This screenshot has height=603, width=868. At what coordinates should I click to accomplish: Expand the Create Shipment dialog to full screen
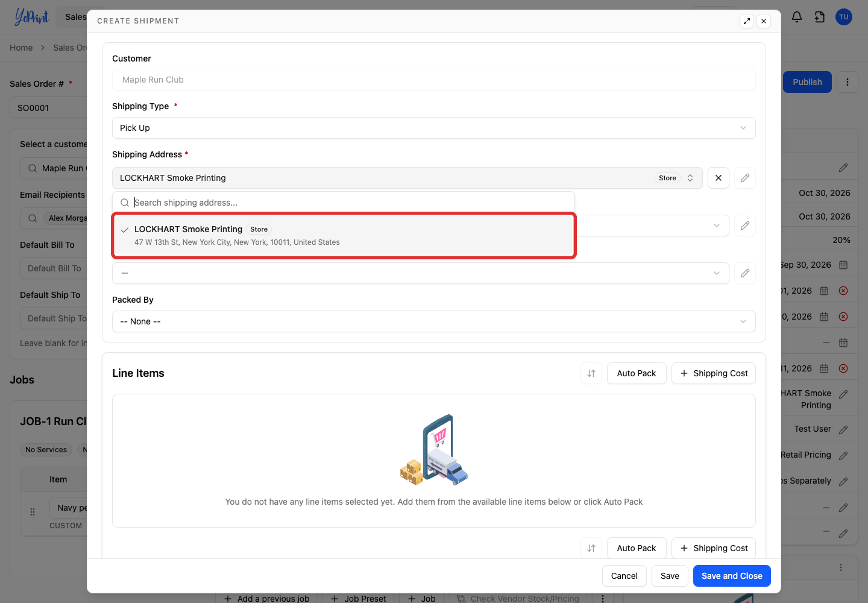pyautogui.click(x=747, y=21)
